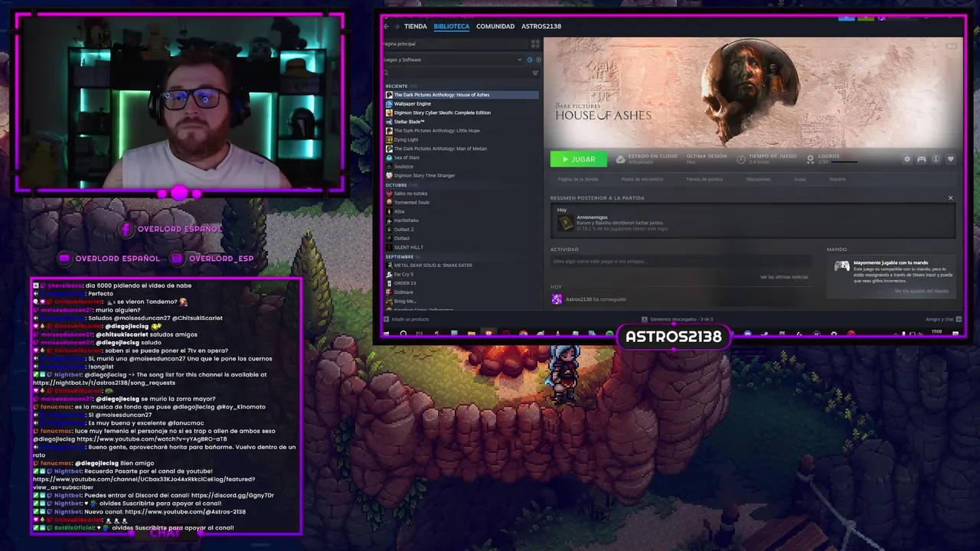Screen dimensions: 980x551
Task: Select Stellar Blade in library list
Action: pyautogui.click(x=462, y=122)
